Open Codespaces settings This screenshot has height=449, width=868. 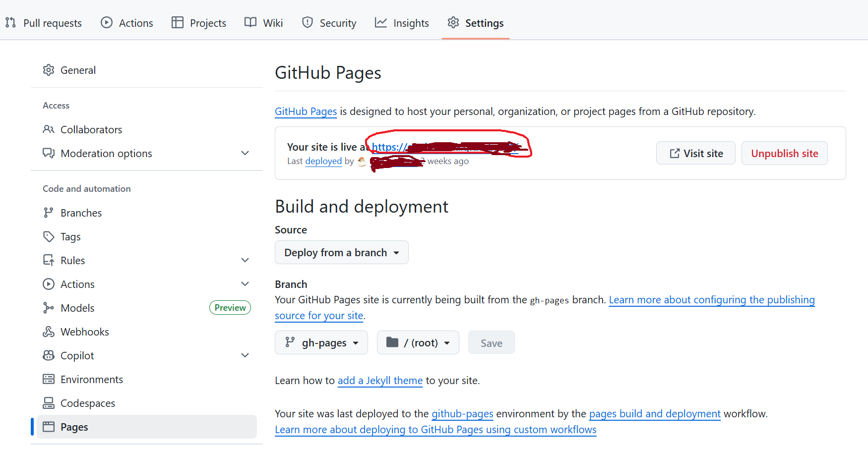click(147, 403)
